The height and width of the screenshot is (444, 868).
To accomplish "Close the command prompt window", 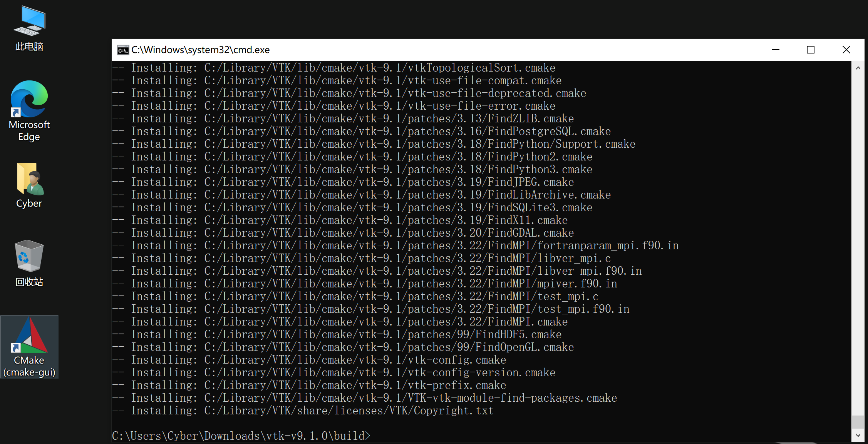I will pos(846,50).
